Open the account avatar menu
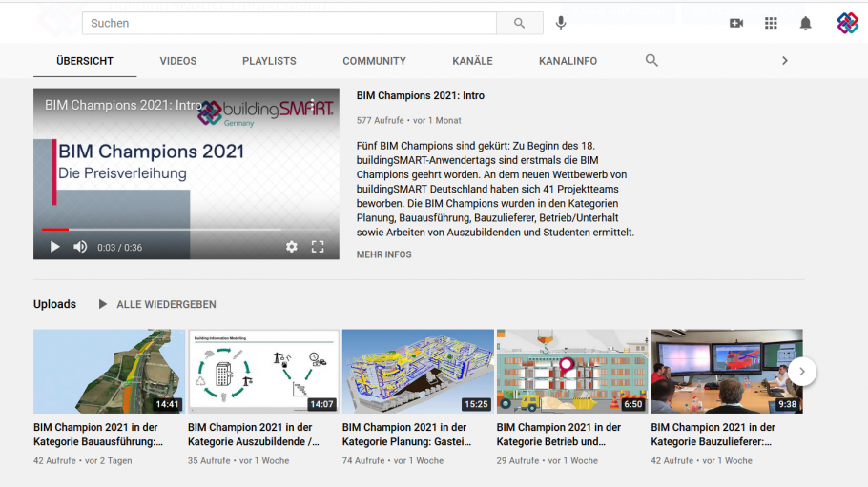 [x=847, y=23]
